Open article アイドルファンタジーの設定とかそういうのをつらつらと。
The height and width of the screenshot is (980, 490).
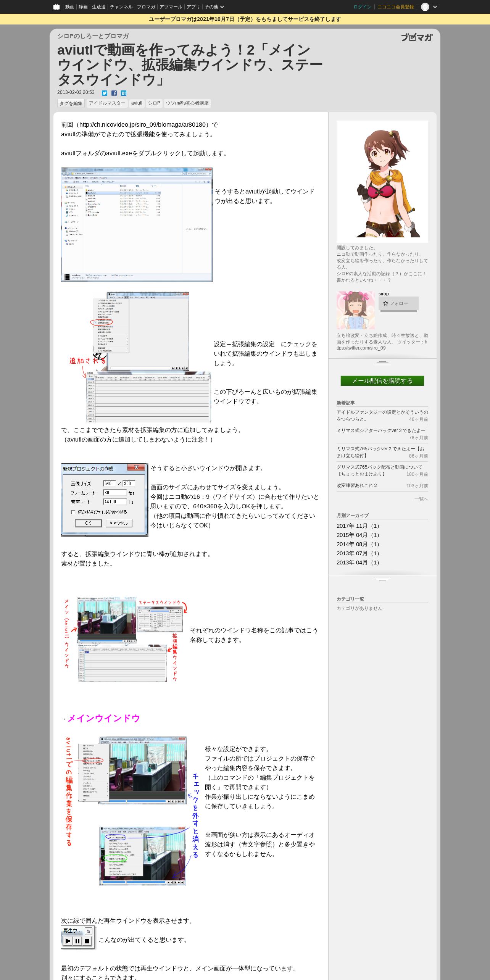[x=382, y=416]
